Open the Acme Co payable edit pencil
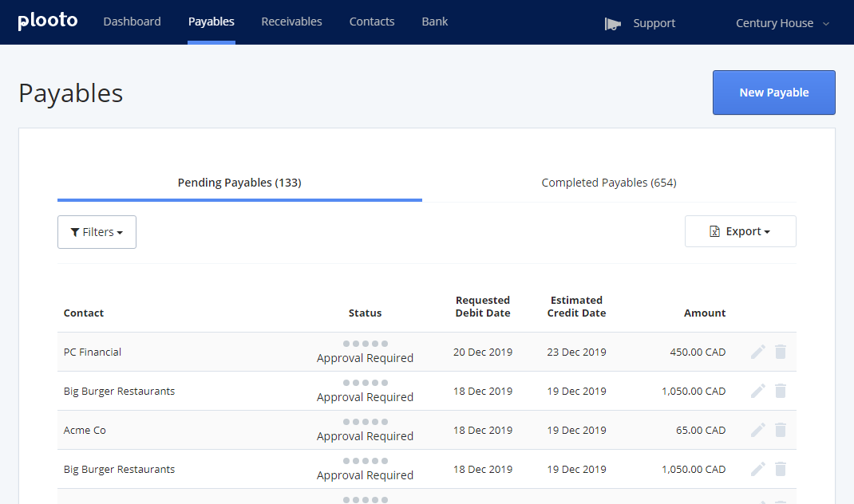Image resolution: width=854 pixels, height=504 pixels. point(757,430)
